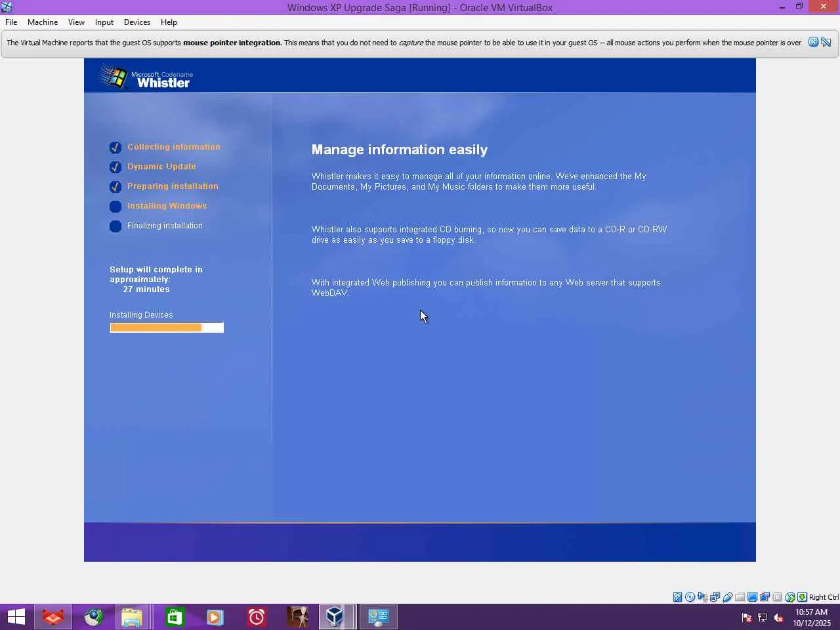The image size is (840, 630).
Task: Click the 'Installing Windows' step text
Action: 167,206
